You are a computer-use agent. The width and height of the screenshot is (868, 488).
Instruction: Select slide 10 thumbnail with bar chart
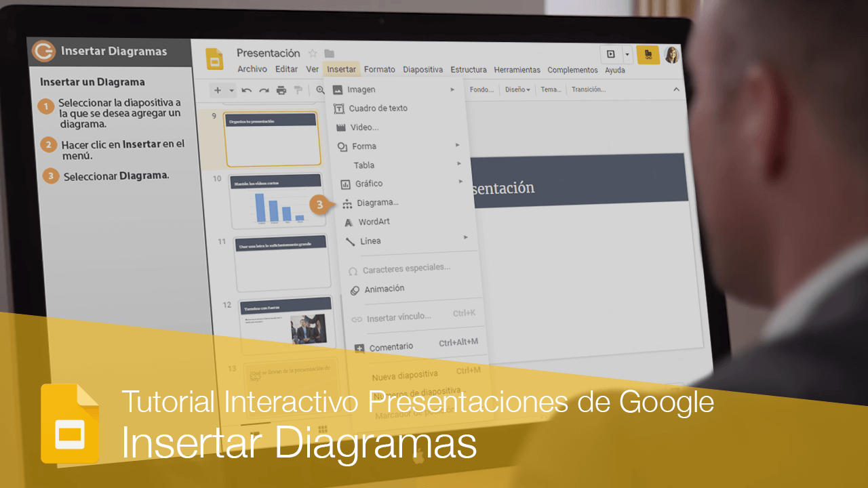[278, 201]
